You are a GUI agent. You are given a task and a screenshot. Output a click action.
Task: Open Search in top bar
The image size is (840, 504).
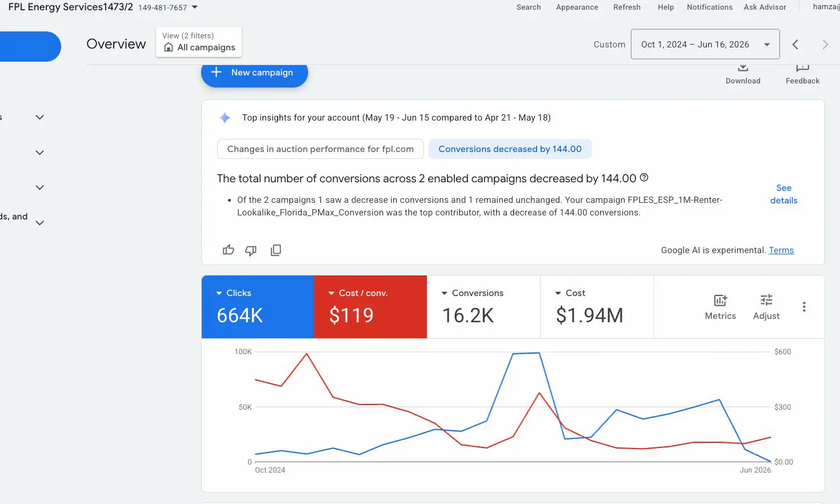529,7
